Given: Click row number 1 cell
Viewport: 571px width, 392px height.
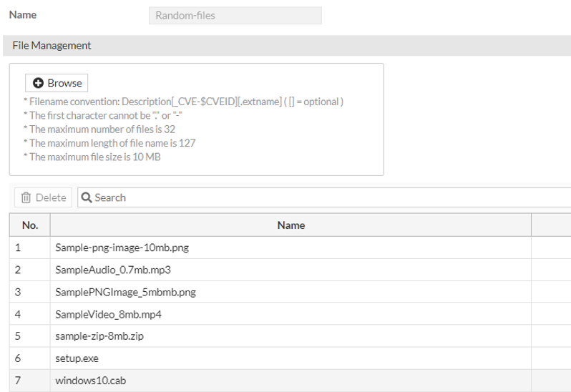Looking at the screenshot, I should 18,248.
